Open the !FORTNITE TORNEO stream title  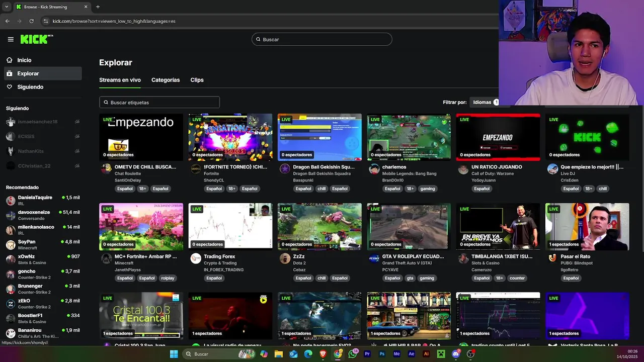(235, 167)
